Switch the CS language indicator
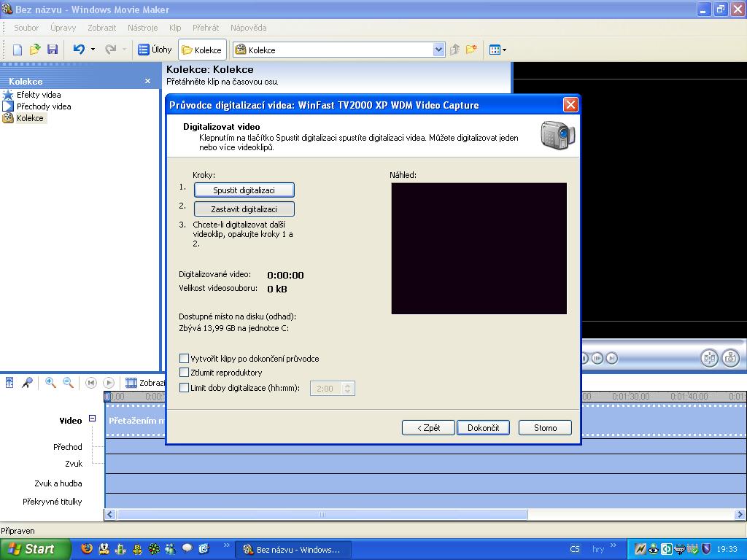Screen dimensions: 747x560 point(575,549)
